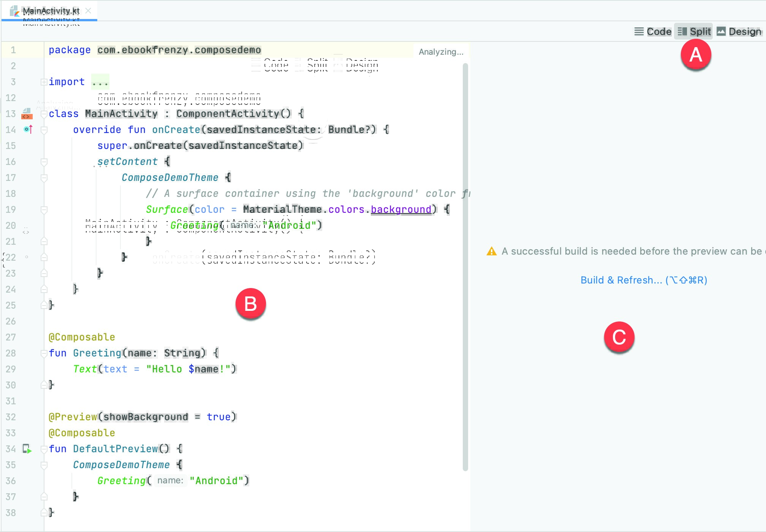The width and height of the screenshot is (766, 532).
Task: Click the closing fold marker at line 38
Action: 44,513
